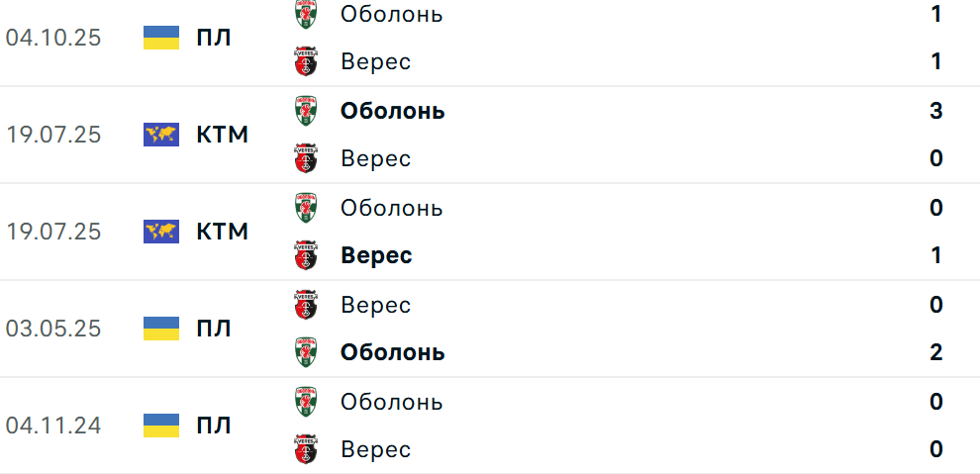Viewport: 980px width, 474px height.
Task: Select the КТМ label in Оболонь's 3–0 win
Action: [222, 135]
